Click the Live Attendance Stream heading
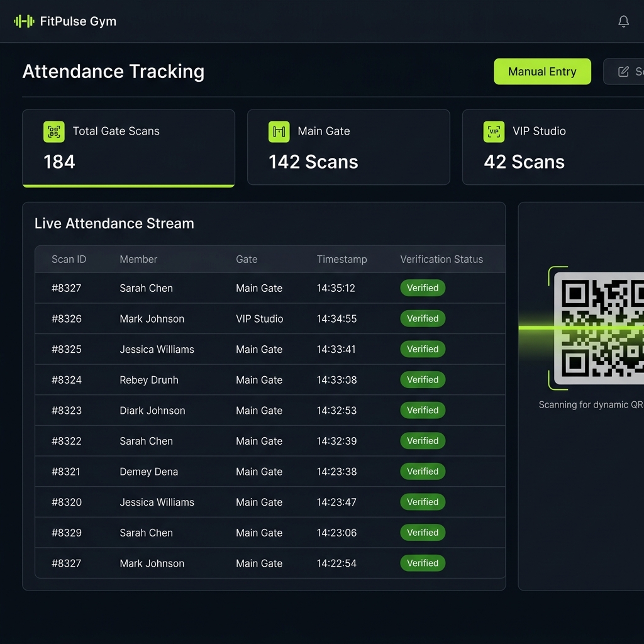This screenshot has height=644, width=644. (114, 223)
